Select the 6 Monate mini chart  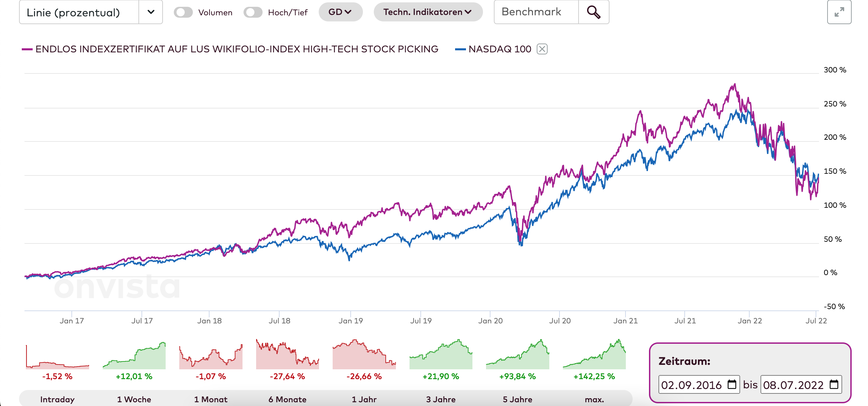click(287, 355)
